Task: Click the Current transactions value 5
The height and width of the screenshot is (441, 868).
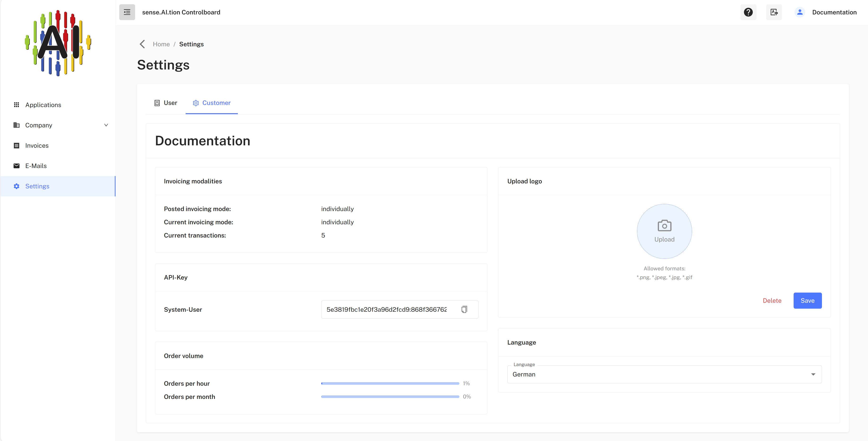Action: point(323,235)
